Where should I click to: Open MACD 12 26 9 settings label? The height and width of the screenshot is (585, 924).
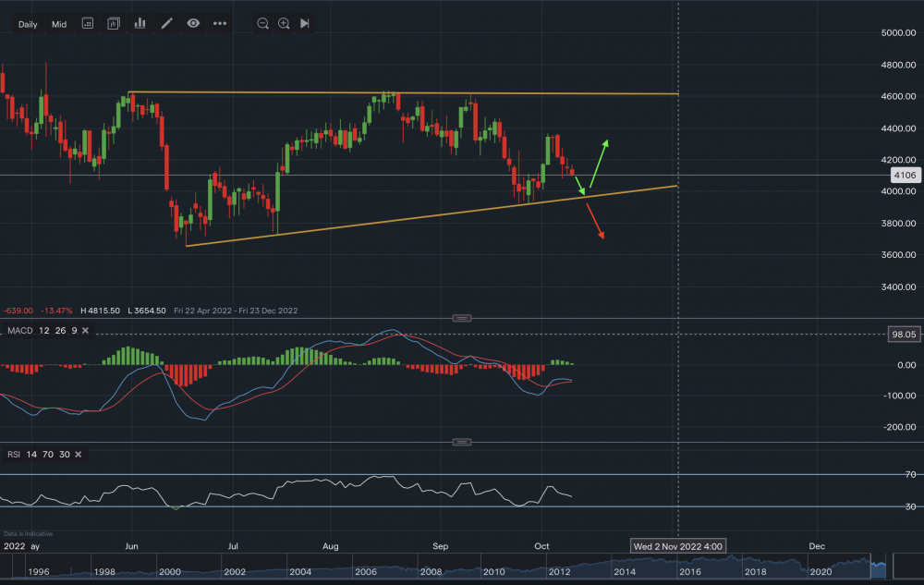pyautogui.click(x=42, y=331)
